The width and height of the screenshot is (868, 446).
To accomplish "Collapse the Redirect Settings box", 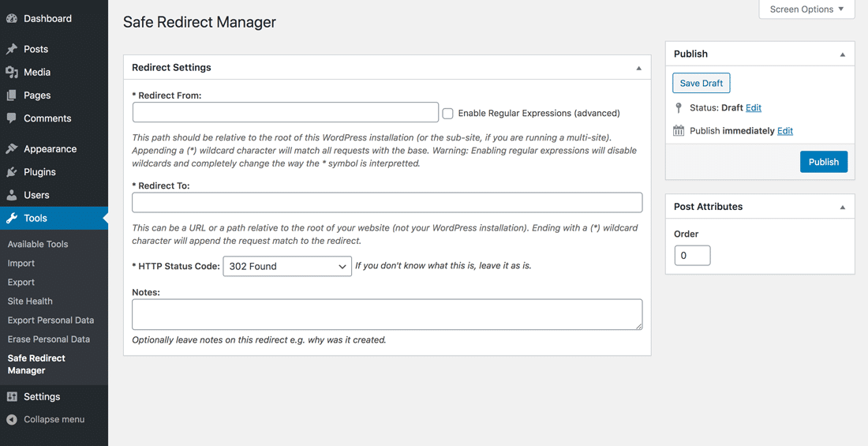I will pyautogui.click(x=639, y=68).
